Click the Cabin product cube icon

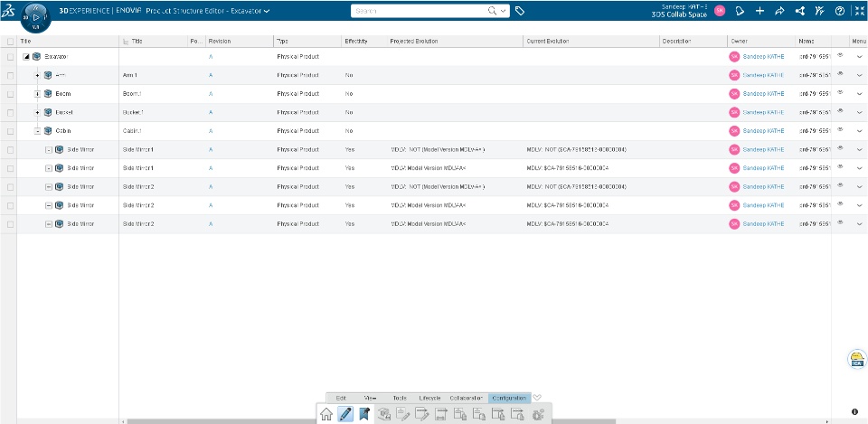point(48,131)
